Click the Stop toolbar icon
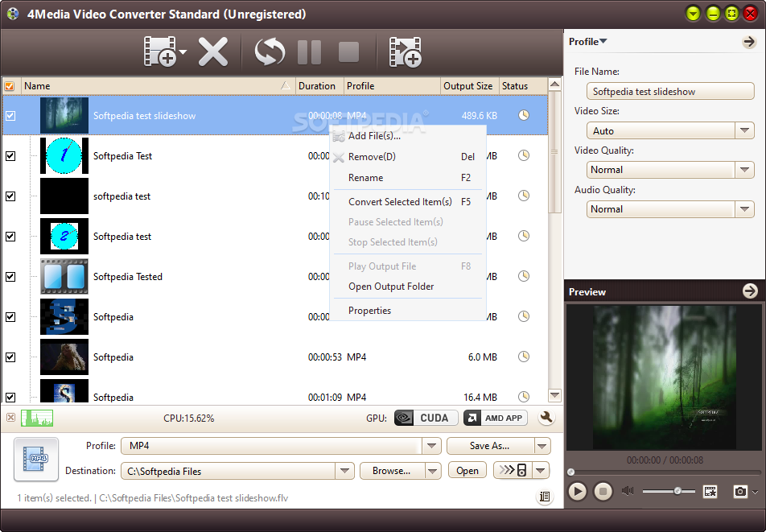This screenshot has width=766, height=532. [x=349, y=52]
